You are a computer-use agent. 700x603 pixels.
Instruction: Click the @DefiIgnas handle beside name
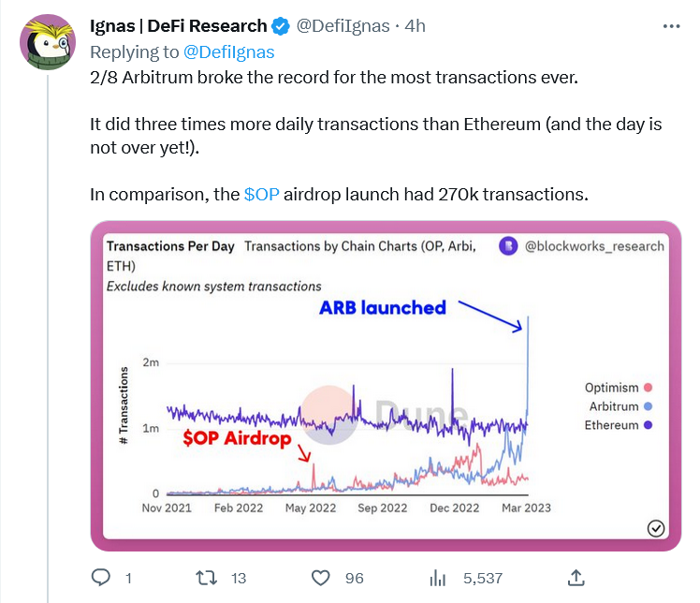point(342,26)
